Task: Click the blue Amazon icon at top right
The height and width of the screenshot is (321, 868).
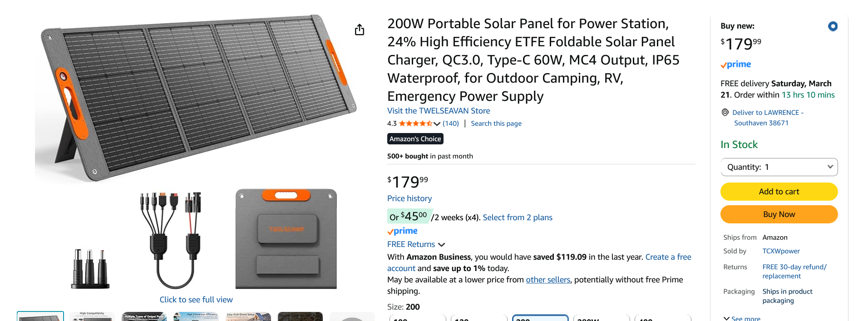Action: click(833, 26)
